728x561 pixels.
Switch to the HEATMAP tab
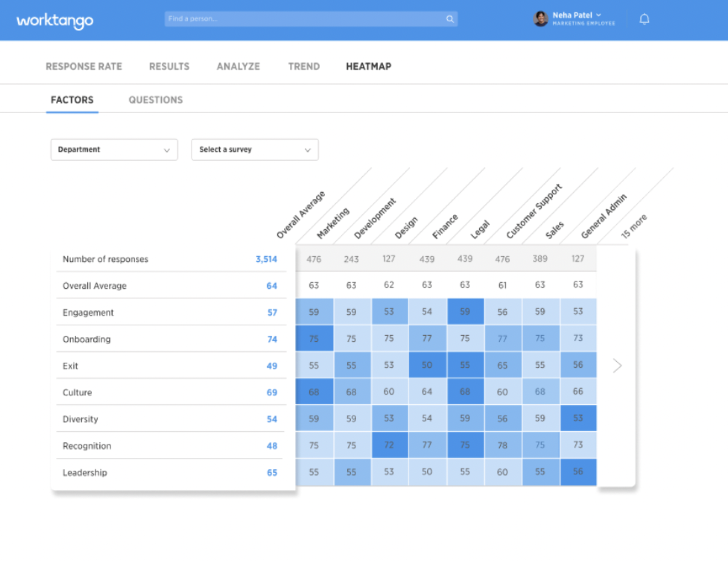point(368,66)
